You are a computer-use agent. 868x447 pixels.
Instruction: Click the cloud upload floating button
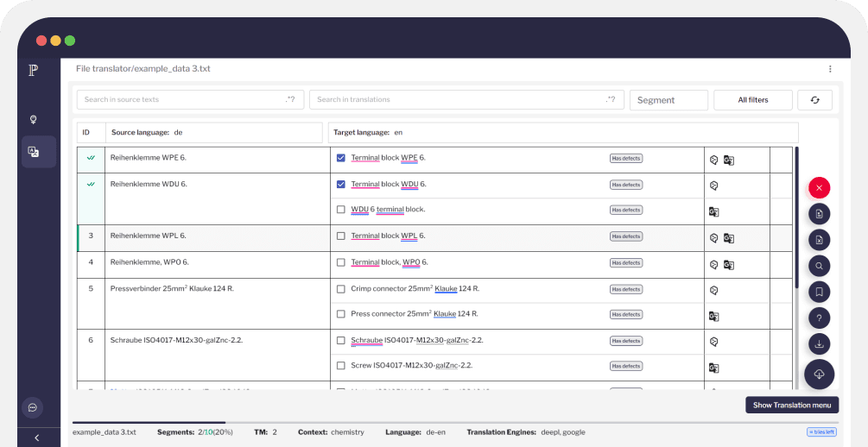click(820, 374)
